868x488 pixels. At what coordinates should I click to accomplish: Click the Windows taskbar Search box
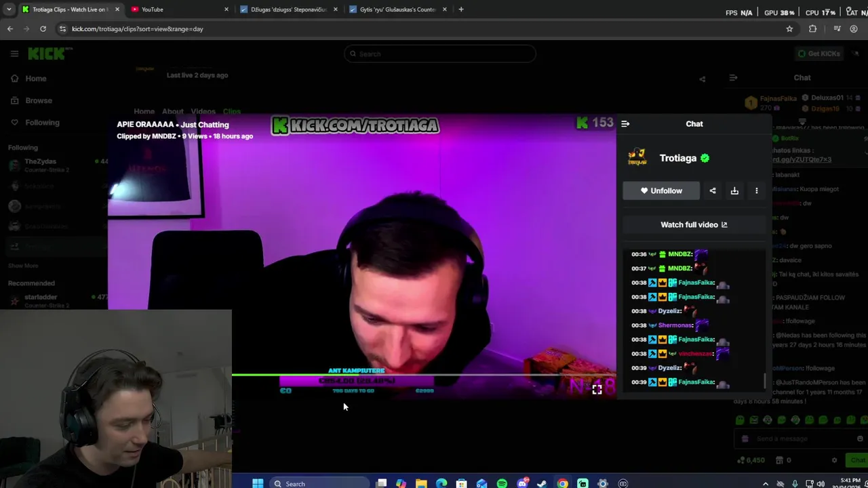coord(319,484)
